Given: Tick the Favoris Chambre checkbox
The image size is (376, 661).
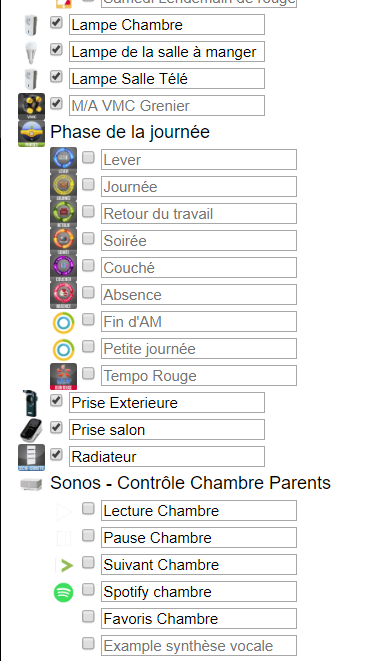Looking at the screenshot, I should 88,616.
